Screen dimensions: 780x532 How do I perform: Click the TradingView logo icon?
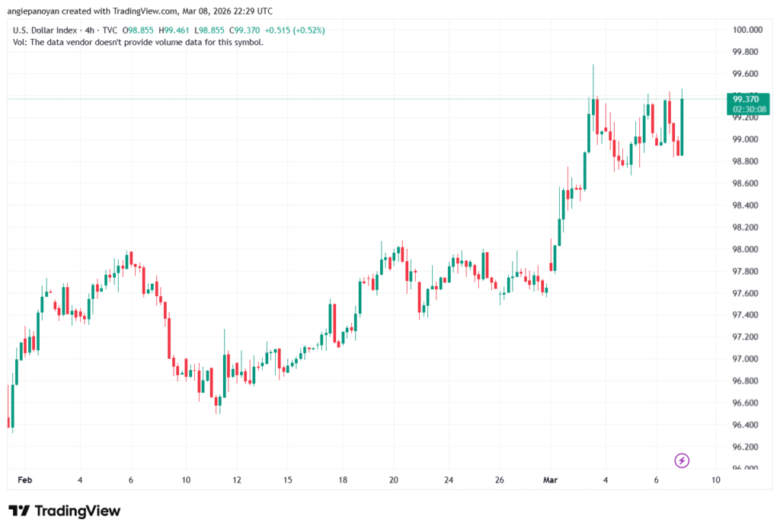(x=20, y=511)
